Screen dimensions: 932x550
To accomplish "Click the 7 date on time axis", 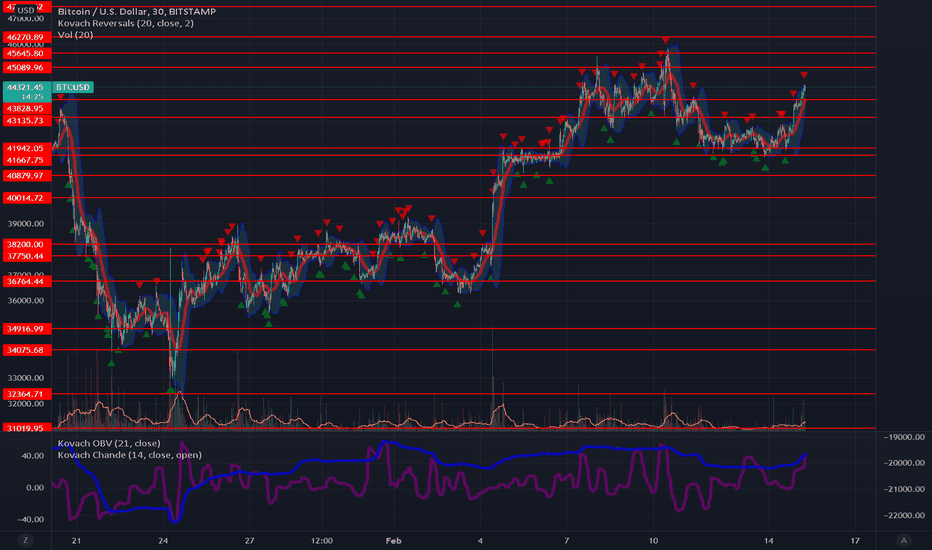I will point(566,541).
